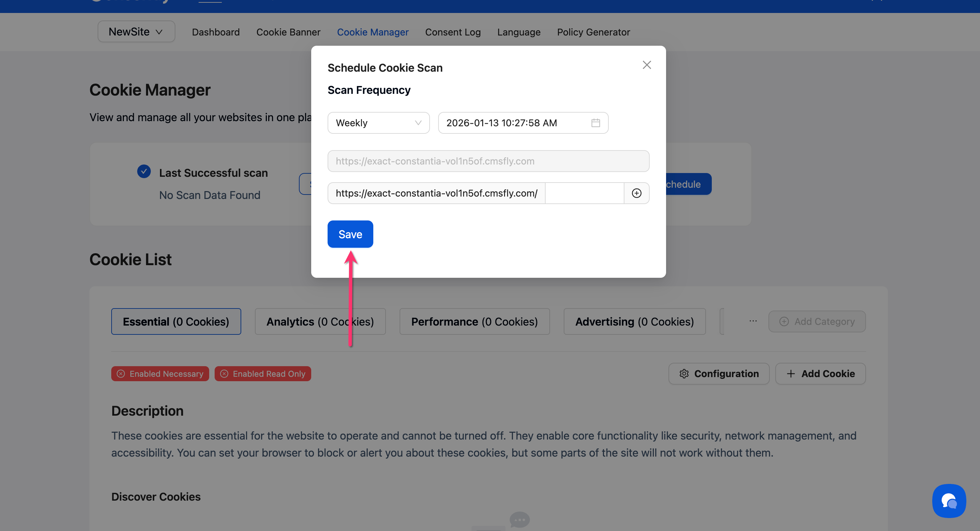Go to Cookie Banner tab

[288, 32]
